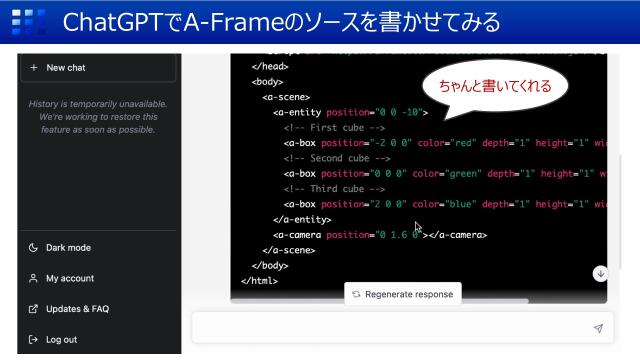Click the closing </a-scene> tag

[289, 250]
